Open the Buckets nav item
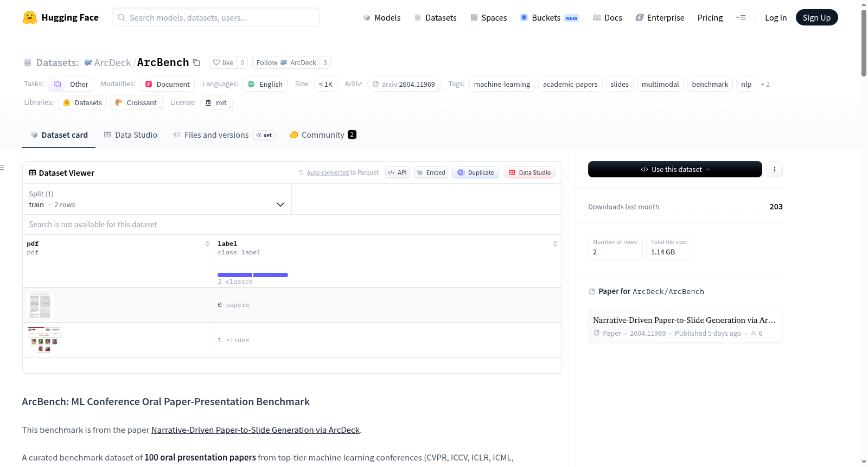 coord(550,17)
